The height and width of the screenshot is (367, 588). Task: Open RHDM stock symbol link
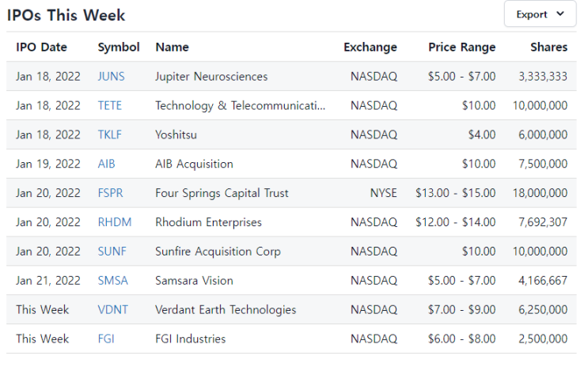(115, 222)
